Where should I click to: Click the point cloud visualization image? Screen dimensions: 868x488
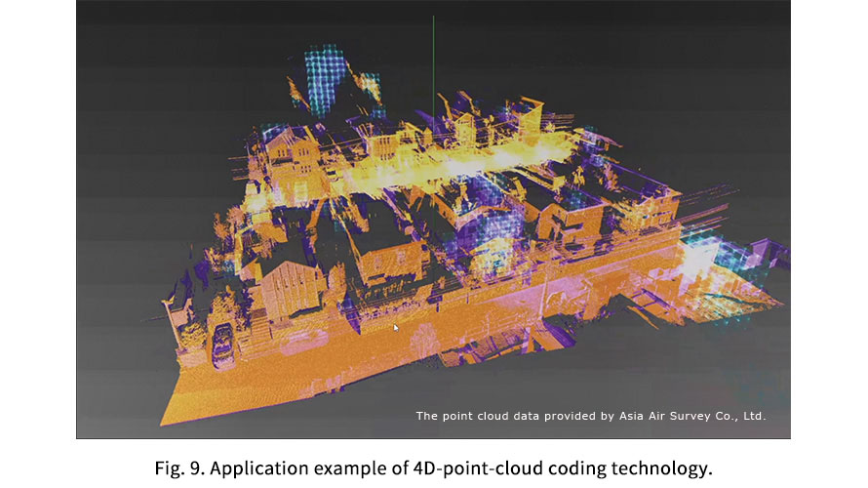tap(433, 220)
